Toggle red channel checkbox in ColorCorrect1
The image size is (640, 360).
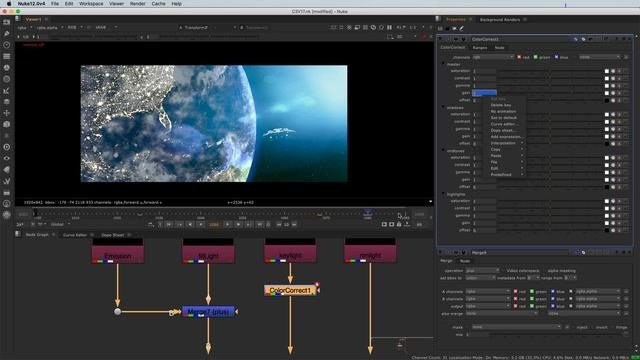tap(519, 57)
